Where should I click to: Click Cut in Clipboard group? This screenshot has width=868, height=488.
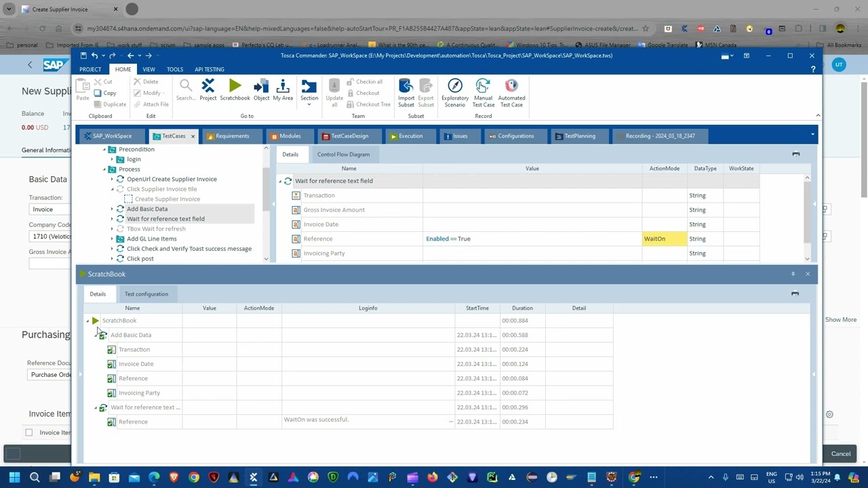coord(104,81)
